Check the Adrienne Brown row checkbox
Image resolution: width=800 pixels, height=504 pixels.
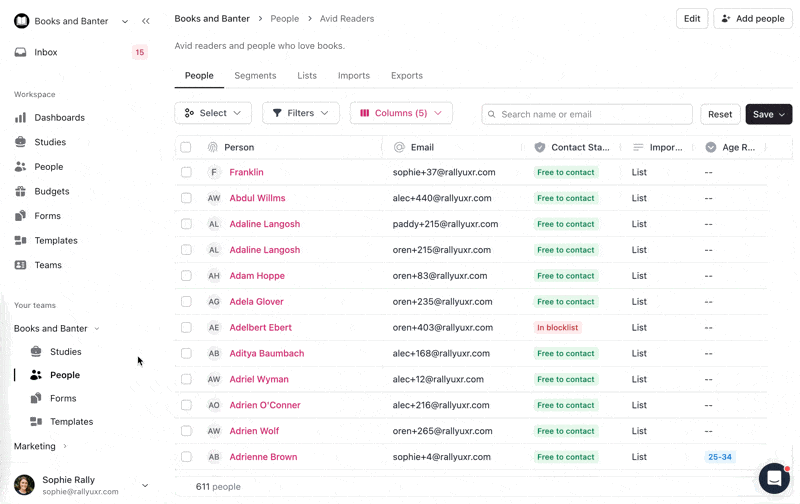[186, 457]
